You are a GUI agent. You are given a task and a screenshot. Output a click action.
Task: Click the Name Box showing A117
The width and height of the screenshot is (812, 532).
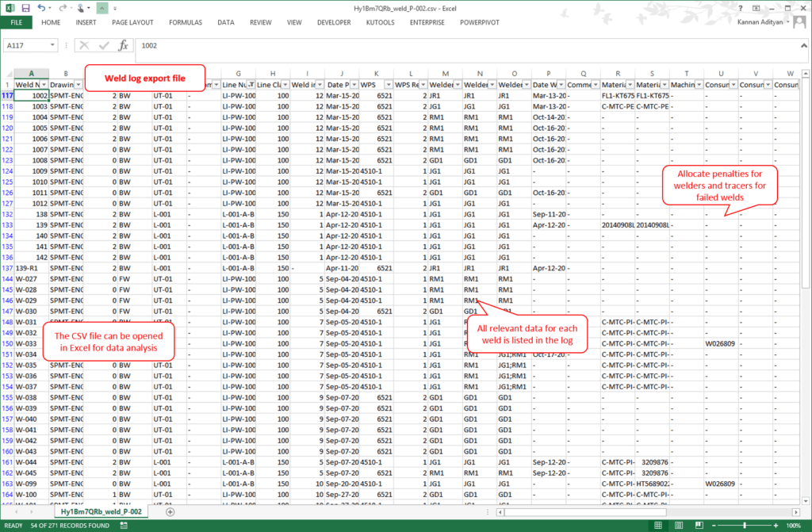coord(26,45)
